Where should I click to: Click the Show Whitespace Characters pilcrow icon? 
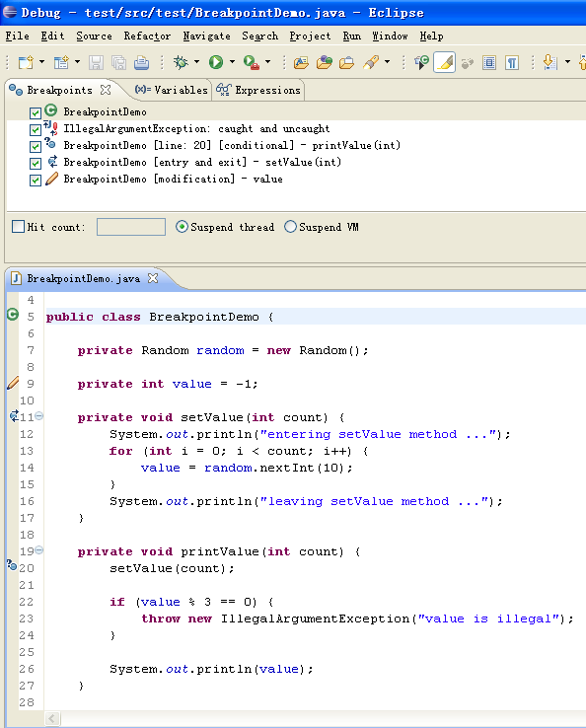(512, 62)
